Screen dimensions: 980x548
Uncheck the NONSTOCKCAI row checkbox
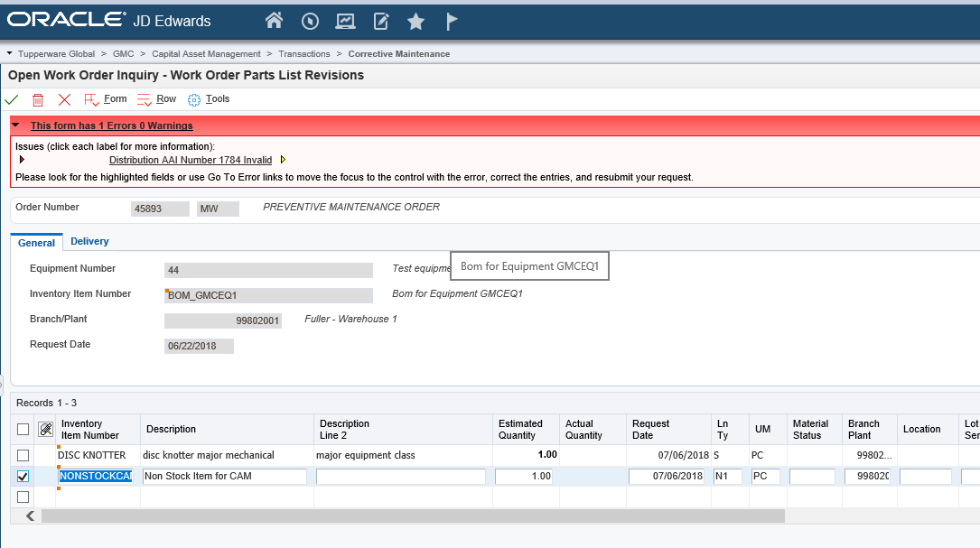click(x=23, y=476)
